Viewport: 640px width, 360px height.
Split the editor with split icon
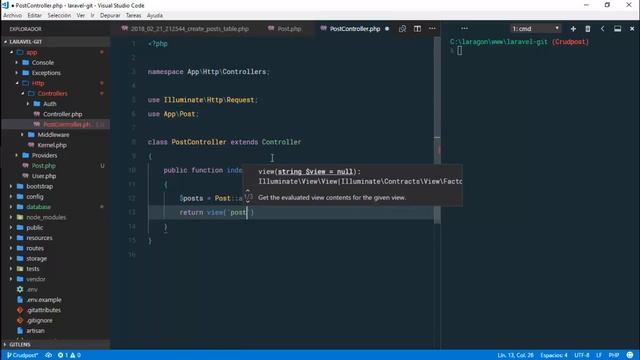click(417, 29)
